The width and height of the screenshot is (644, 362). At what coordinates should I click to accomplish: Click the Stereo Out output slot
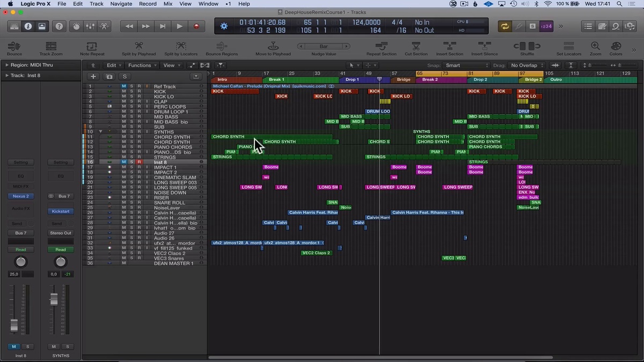pos(61,233)
